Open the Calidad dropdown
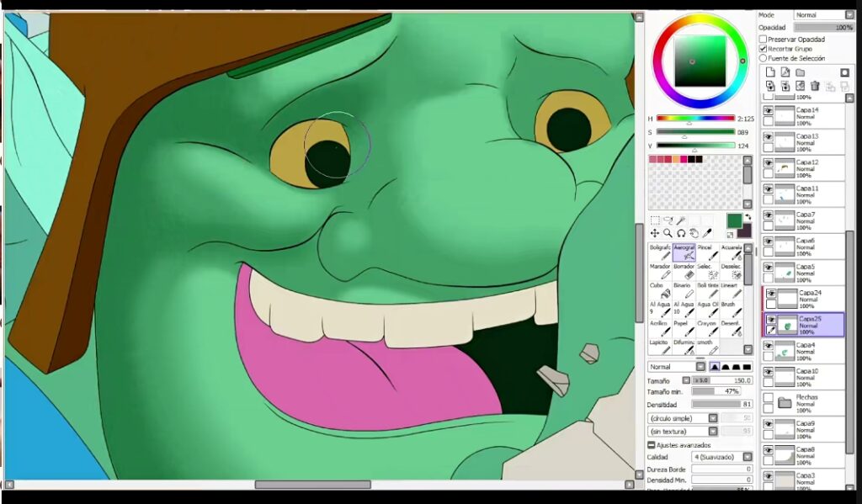 (712, 457)
